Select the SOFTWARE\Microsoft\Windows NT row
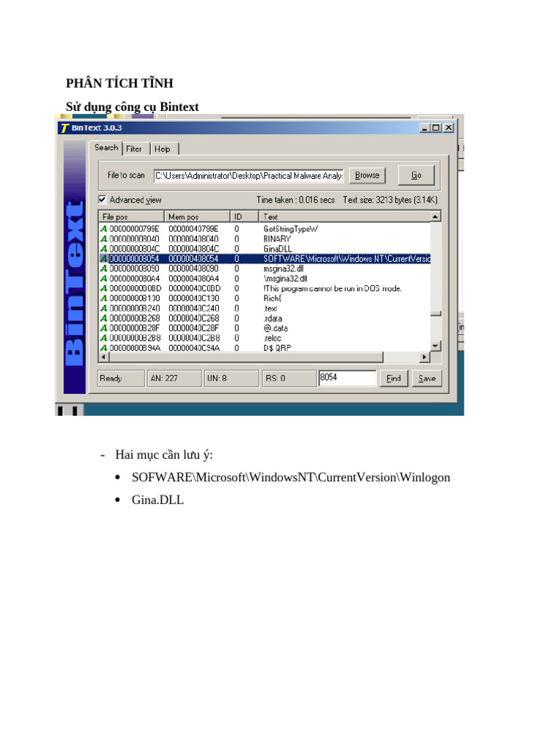Viewport: 560px width, 747px height. [x=265, y=259]
